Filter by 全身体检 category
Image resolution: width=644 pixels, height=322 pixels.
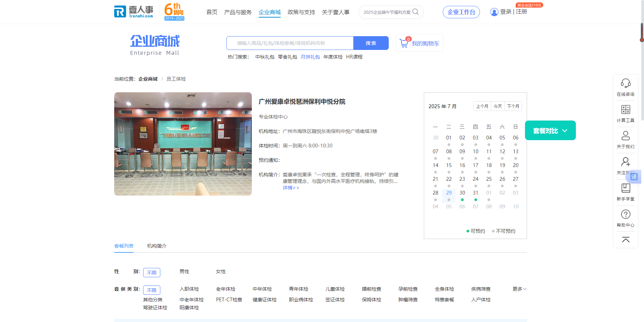click(x=444, y=289)
